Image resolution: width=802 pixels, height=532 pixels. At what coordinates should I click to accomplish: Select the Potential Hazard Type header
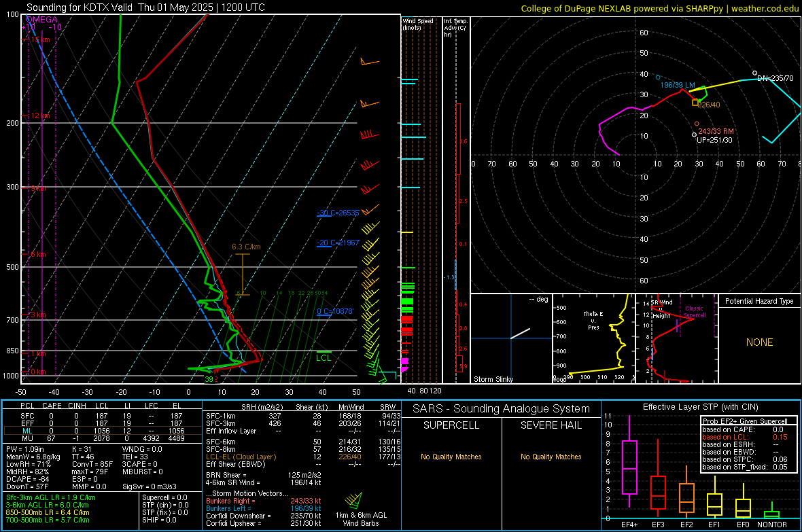[x=760, y=301]
